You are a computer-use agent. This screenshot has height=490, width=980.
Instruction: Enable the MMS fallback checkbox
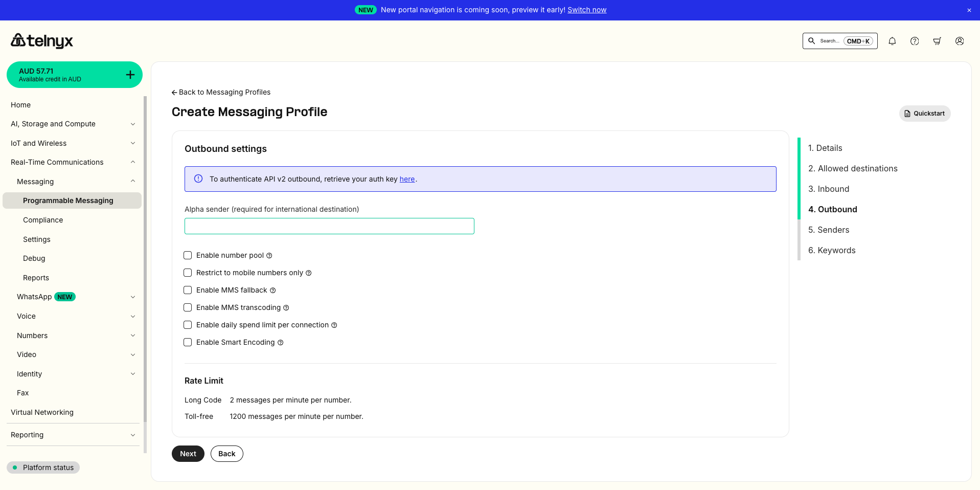tap(188, 290)
